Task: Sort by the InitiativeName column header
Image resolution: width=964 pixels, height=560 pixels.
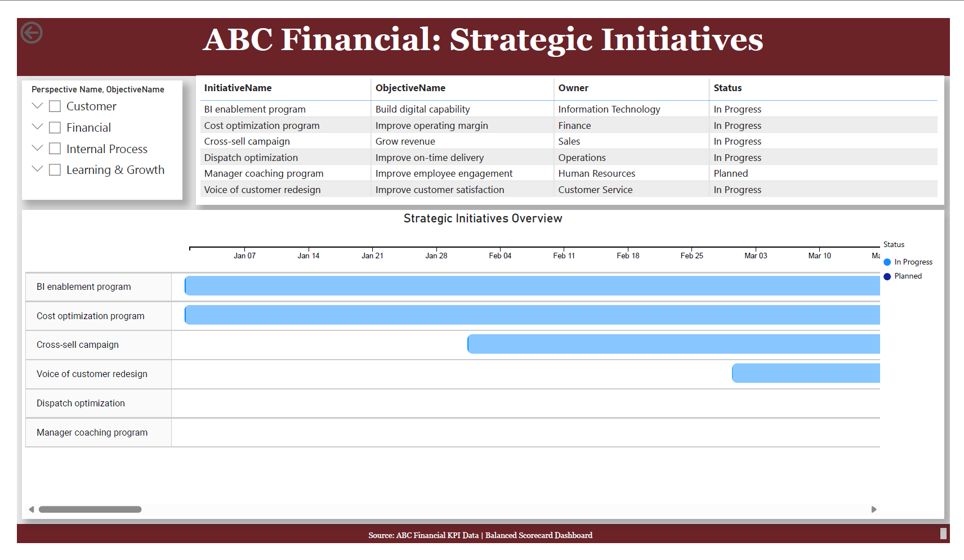Action: pyautogui.click(x=238, y=88)
